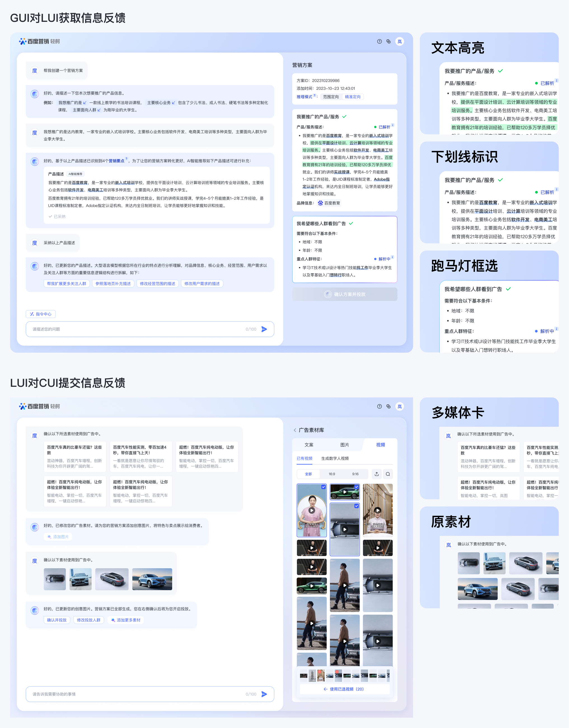Click the 岚 avatar in top header
This screenshot has width=569, height=728.
400,41
